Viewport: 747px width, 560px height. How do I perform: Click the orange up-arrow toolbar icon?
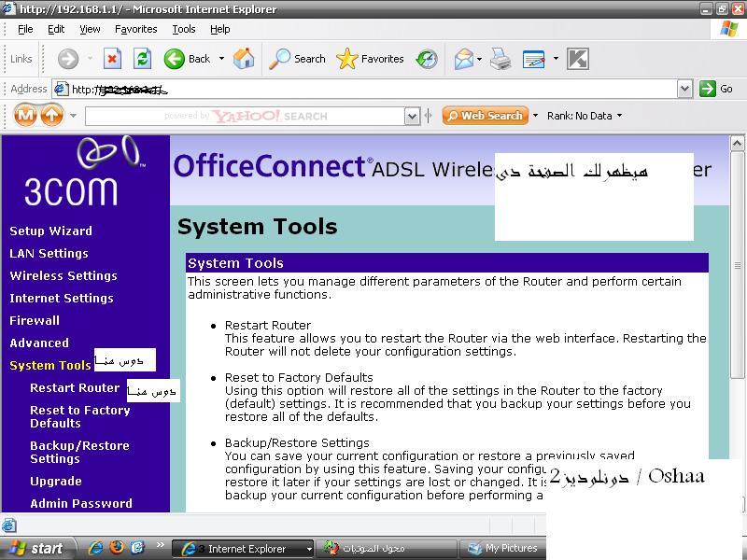[52, 115]
